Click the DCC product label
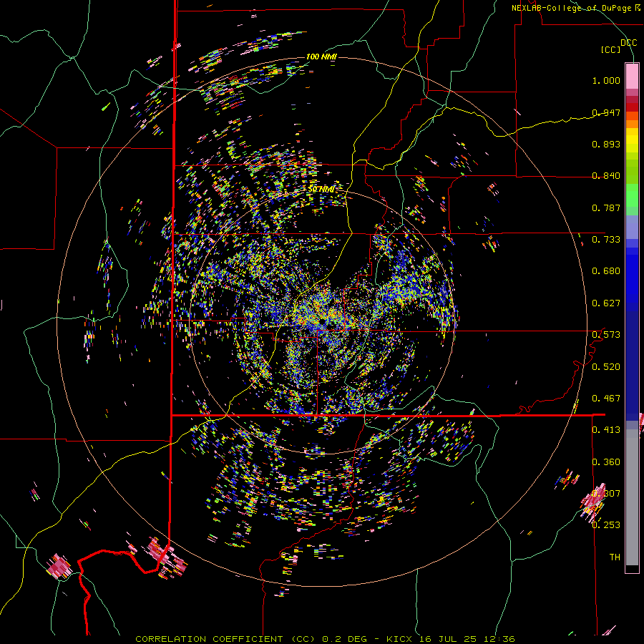 628,42
